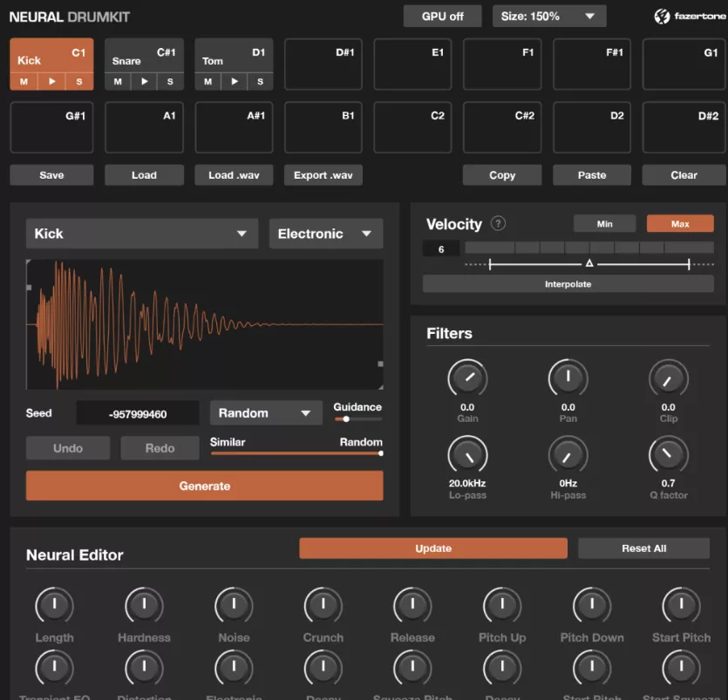The height and width of the screenshot is (700, 728).
Task: Click the velocity layer number 6 field
Action: coord(441,249)
